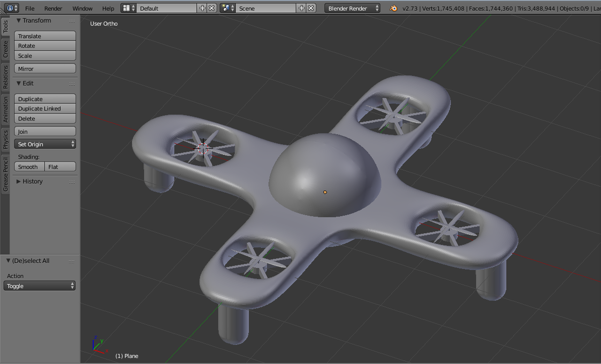Click the Duplicate button
This screenshot has height=364, width=601.
45,99
